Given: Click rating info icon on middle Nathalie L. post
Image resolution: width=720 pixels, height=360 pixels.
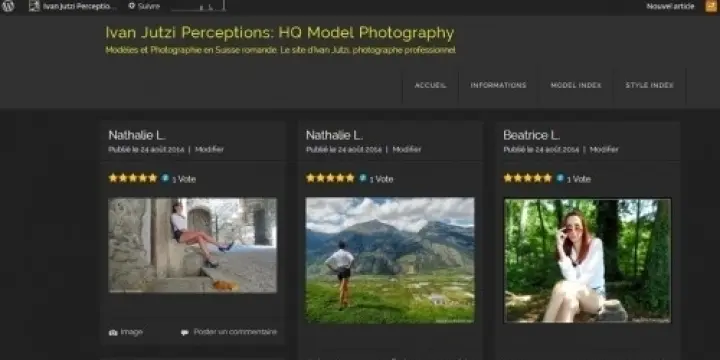Looking at the screenshot, I should click(363, 178).
